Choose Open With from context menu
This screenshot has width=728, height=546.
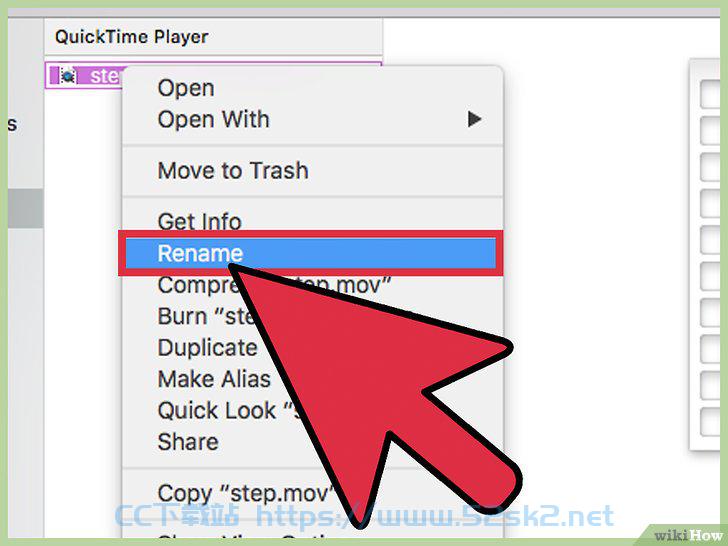pyautogui.click(x=214, y=119)
